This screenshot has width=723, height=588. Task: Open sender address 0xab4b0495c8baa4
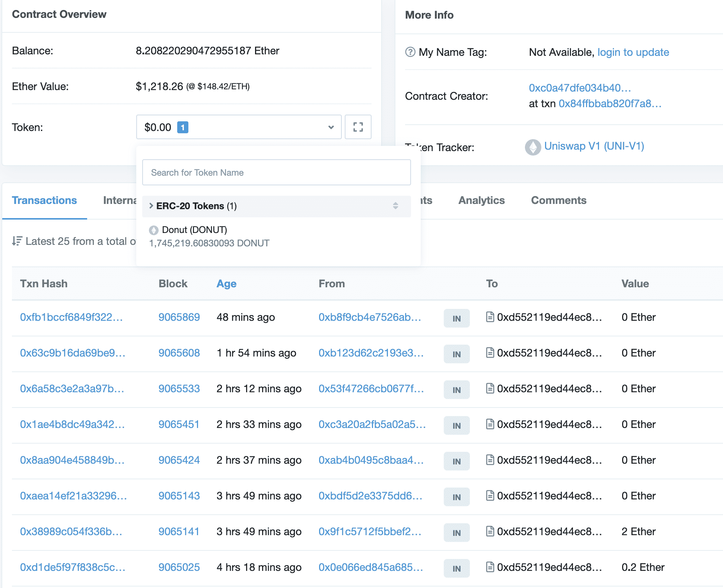(x=371, y=460)
